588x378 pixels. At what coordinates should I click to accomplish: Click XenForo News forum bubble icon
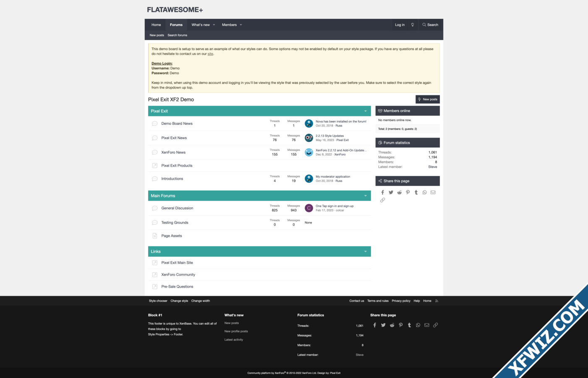[155, 152]
